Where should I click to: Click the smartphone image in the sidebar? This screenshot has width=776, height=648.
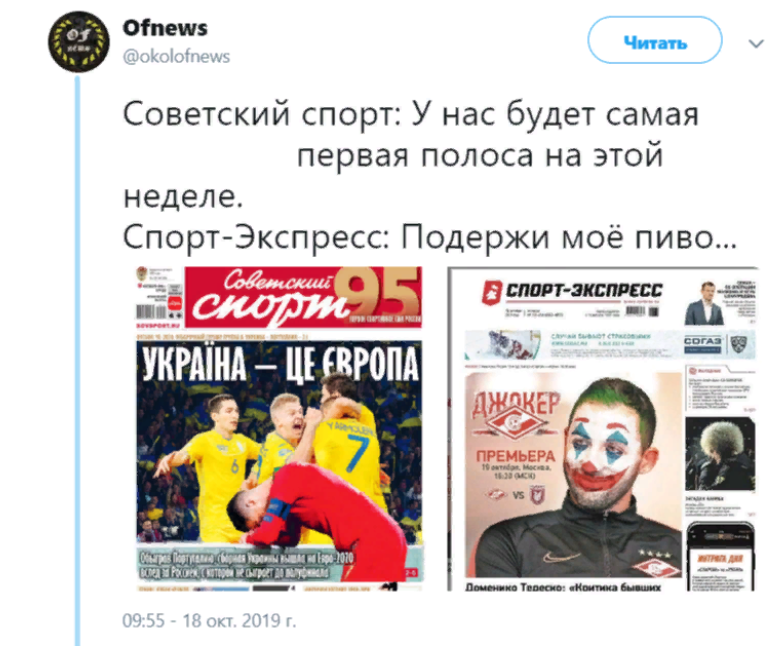click(721, 557)
